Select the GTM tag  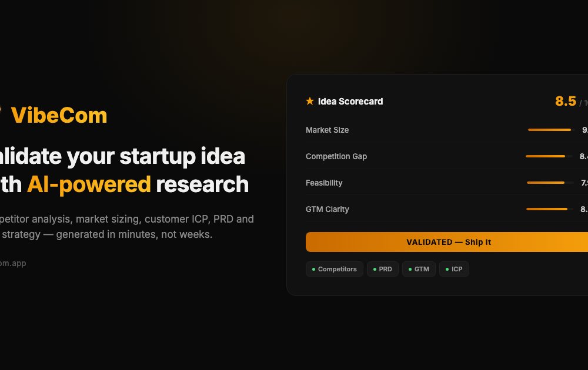tap(419, 269)
